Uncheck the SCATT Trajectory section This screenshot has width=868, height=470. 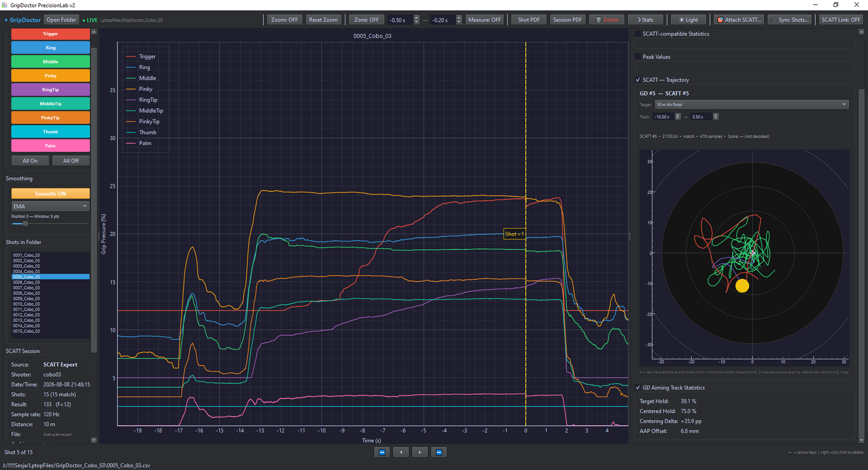[638, 80]
